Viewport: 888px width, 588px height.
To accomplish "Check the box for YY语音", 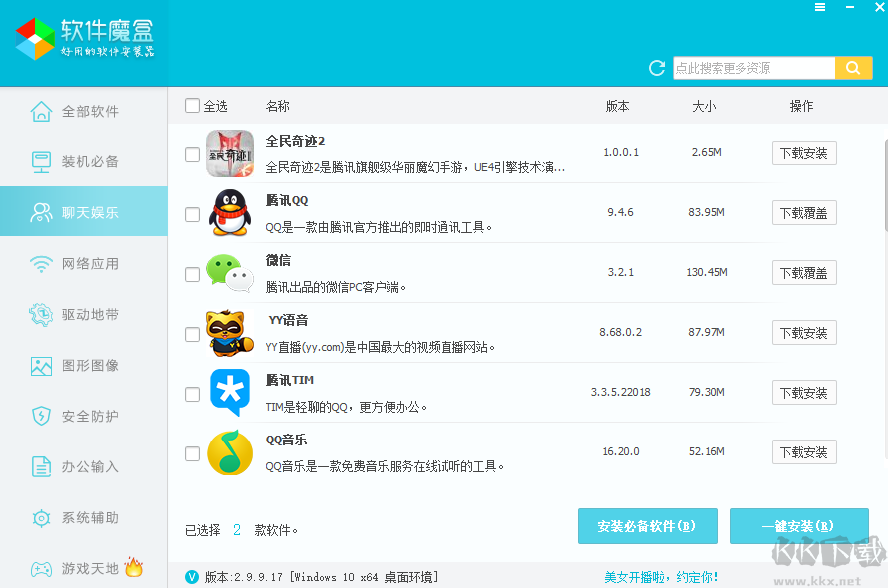I will coord(192,334).
